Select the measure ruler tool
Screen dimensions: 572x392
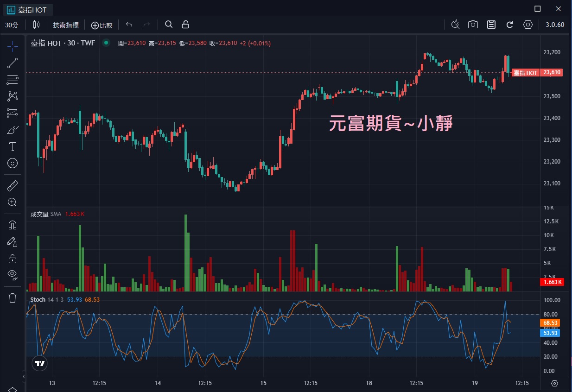click(13, 185)
